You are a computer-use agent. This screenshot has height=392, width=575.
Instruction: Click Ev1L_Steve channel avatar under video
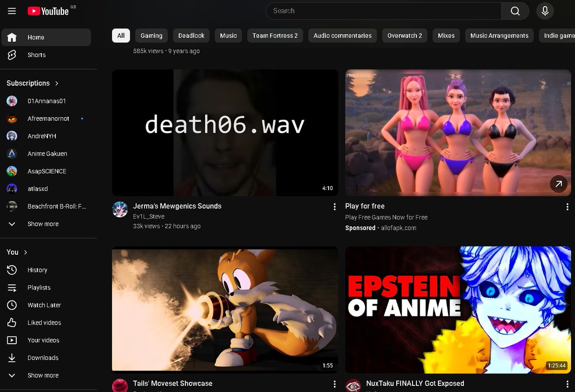click(x=120, y=209)
